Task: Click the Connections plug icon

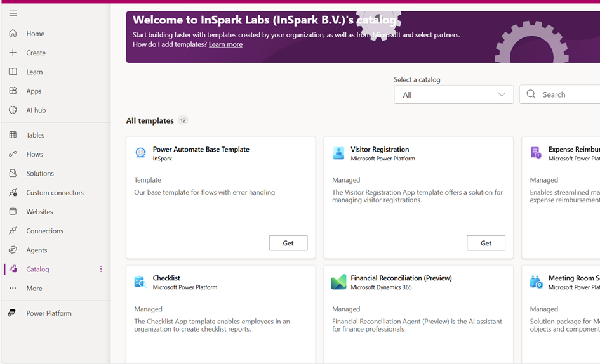Action: click(x=13, y=231)
